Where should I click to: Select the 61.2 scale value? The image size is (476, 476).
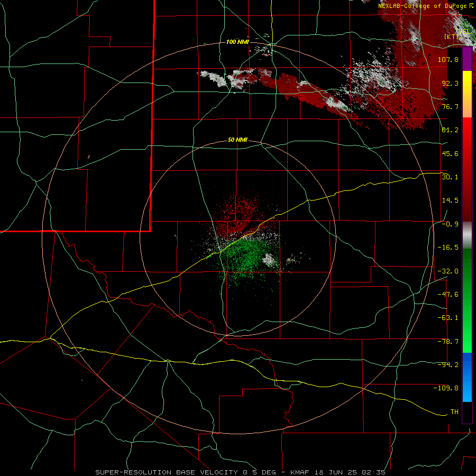[x=450, y=130]
